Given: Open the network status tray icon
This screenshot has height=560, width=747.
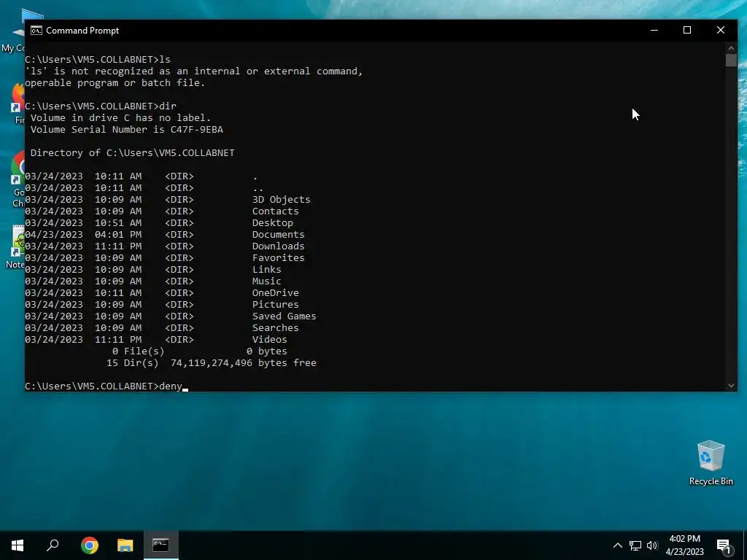Looking at the screenshot, I should [x=635, y=545].
